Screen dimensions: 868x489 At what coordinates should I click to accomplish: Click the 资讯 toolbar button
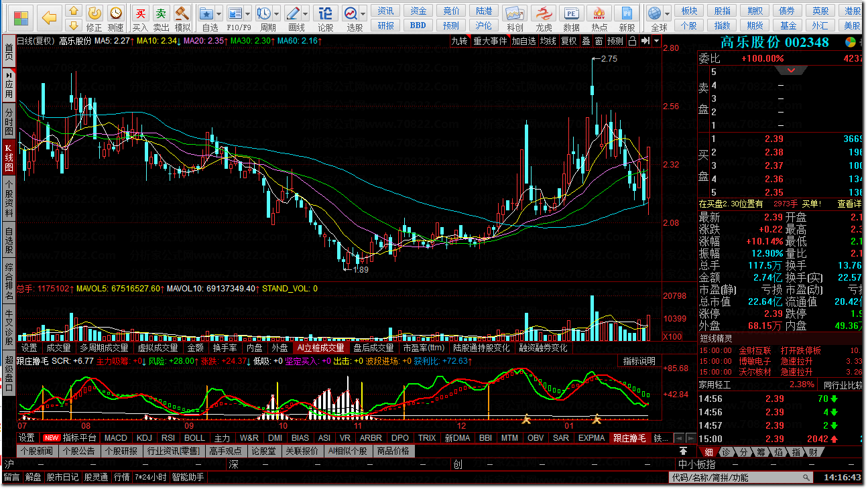pyautogui.click(x=385, y=11)
